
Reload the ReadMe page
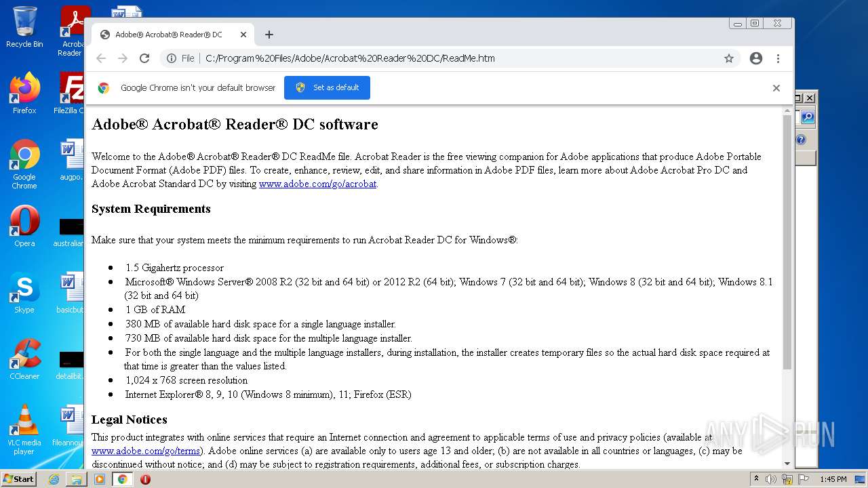(x=144, y=58)
